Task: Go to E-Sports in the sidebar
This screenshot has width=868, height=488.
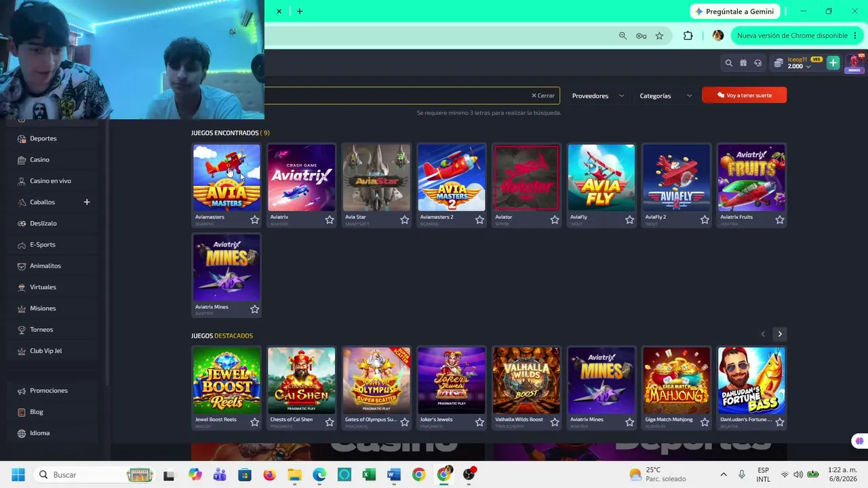Action: 43,245
